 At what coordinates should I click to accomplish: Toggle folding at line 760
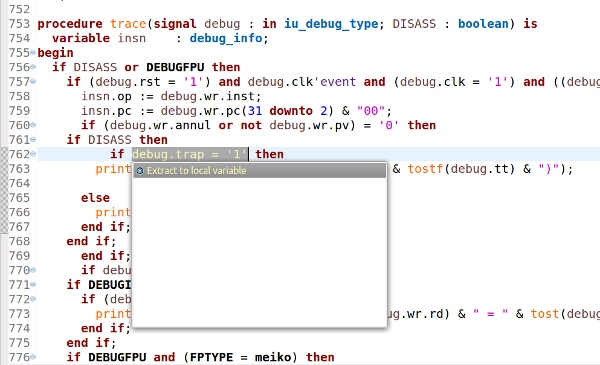click(33, 125)
